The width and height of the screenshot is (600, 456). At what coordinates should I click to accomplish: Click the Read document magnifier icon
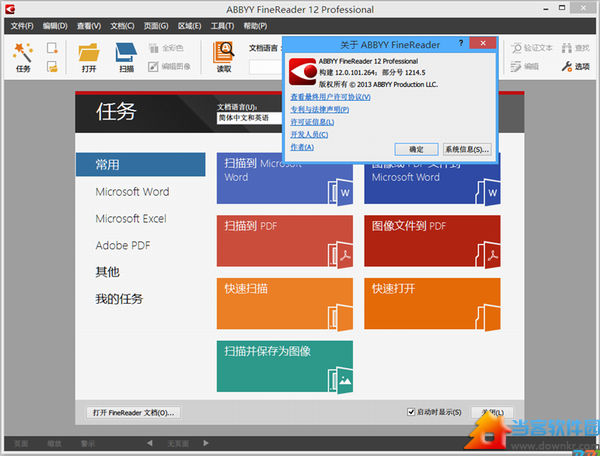pos(224,57)
